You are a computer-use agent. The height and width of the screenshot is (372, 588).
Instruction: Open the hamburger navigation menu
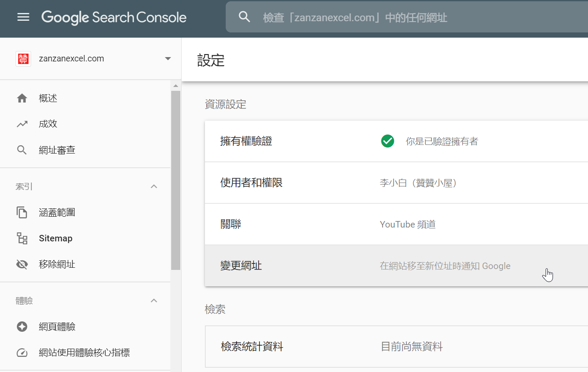[x=23, y=17]
